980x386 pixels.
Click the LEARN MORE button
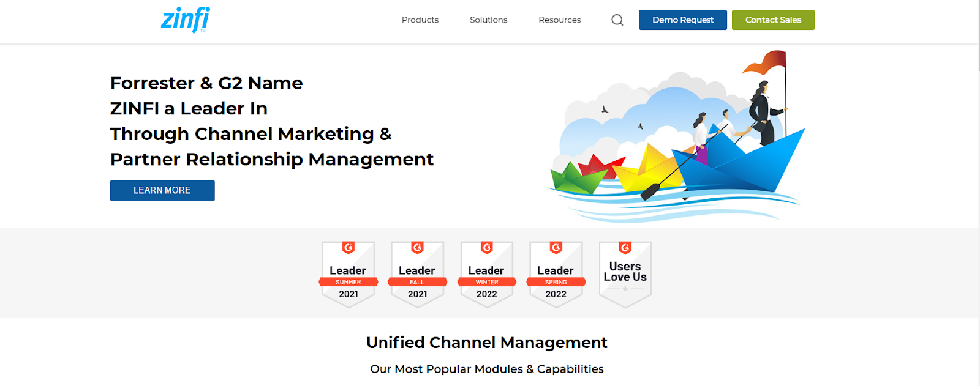[x=162, y=190]
